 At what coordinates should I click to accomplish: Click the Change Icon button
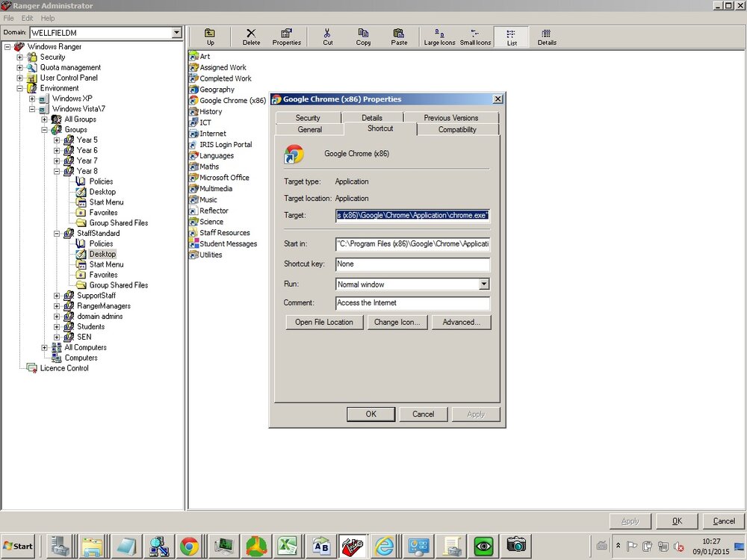397,322
